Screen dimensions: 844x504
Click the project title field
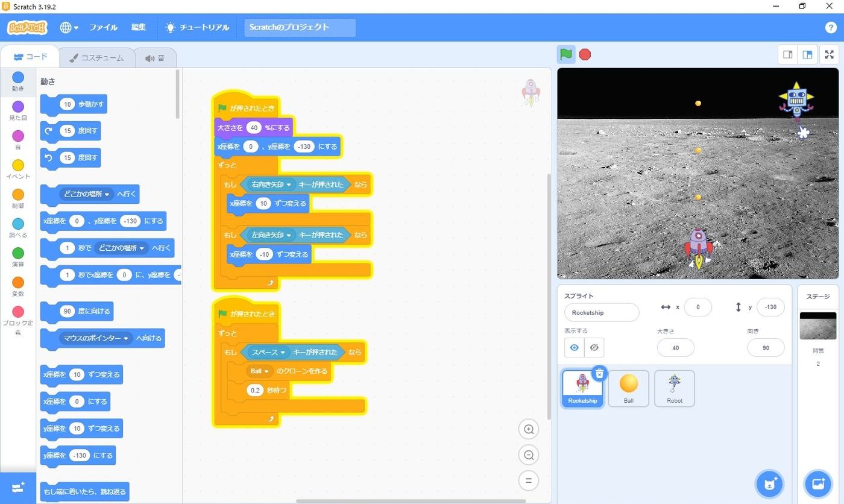click(300, 27)
